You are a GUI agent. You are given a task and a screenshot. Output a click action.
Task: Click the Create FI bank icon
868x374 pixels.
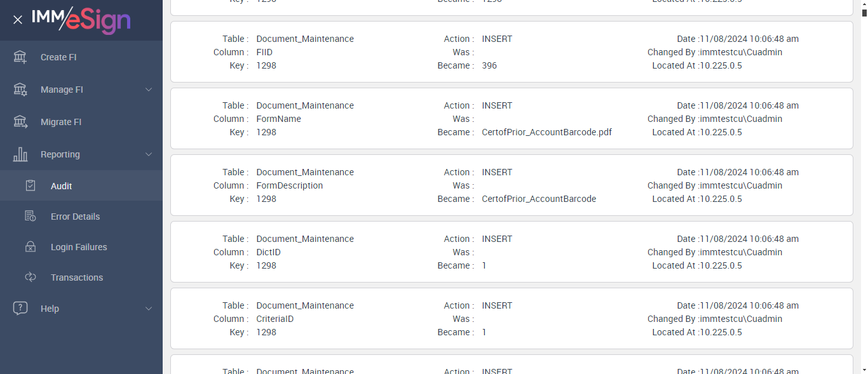(x=20, y=57)
